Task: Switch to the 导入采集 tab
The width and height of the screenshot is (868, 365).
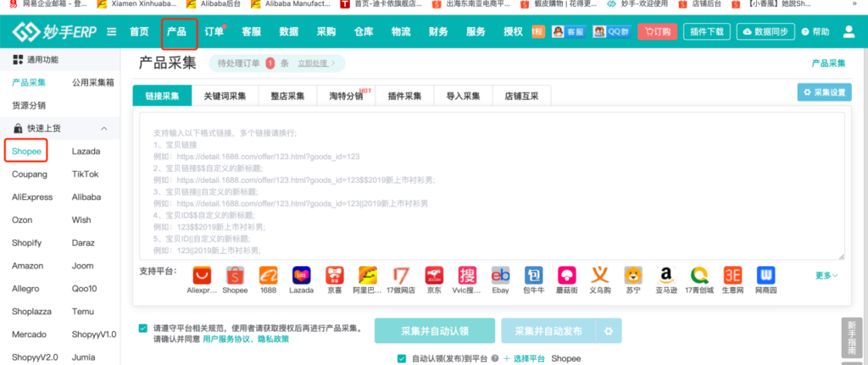Action: point(464,96)
